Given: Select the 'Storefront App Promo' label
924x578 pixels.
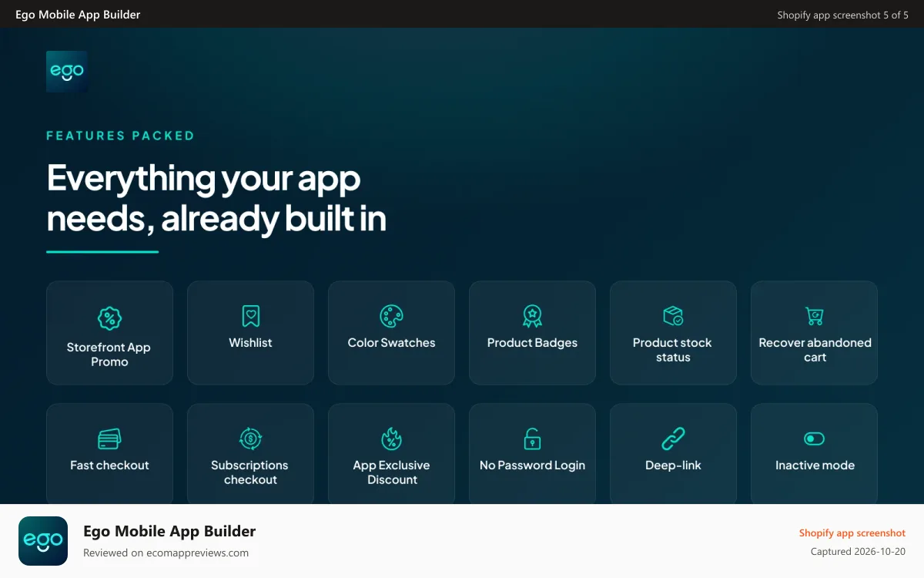Looking at the screenshot, I should pos(109,355).
